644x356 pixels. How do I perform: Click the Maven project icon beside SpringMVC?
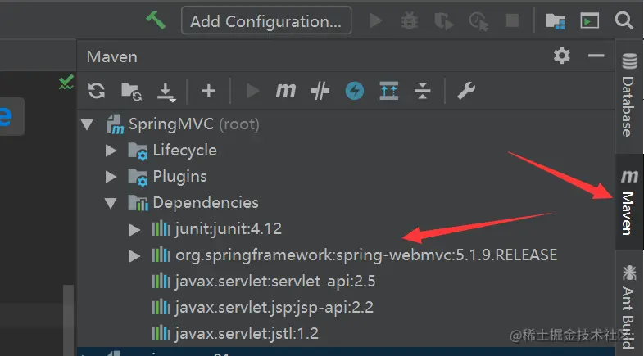pos(116,124)
